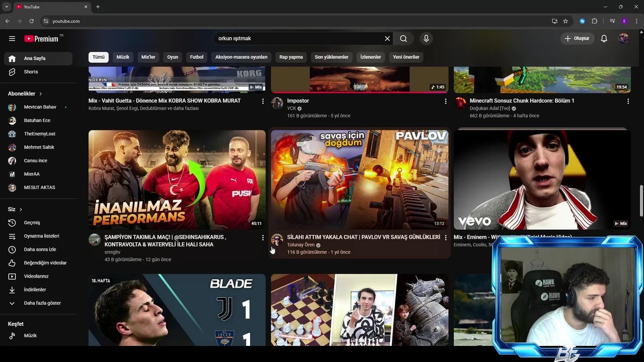Select the Yeni öneriler chip
644x362 pixels.
pos(406,57)
